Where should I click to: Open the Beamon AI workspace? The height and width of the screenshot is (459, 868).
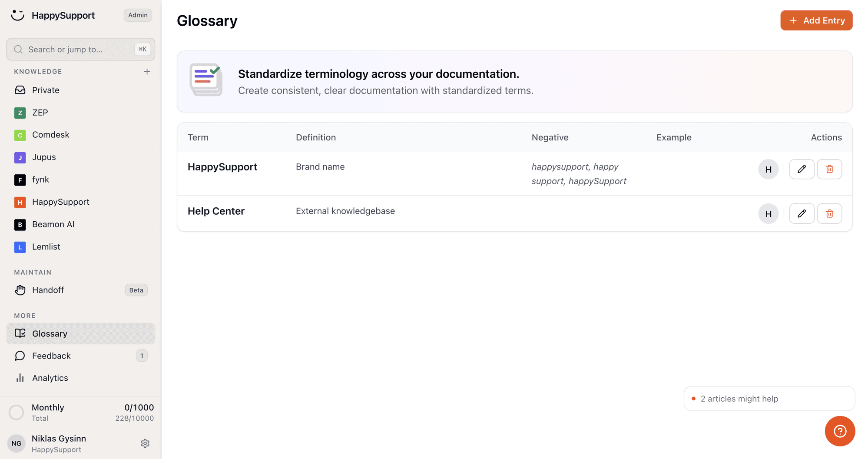coord(81,224)
